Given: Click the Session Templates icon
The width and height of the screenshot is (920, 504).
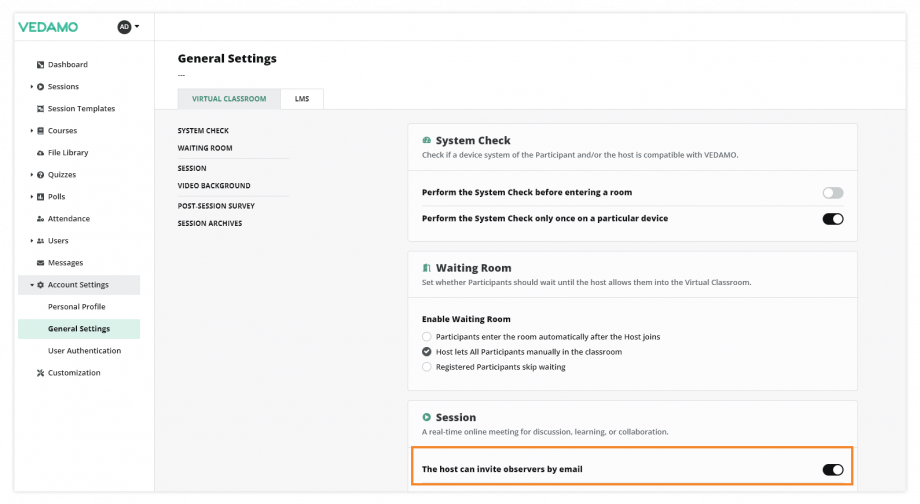Looking at the screenshot, I should click(40, 109).
